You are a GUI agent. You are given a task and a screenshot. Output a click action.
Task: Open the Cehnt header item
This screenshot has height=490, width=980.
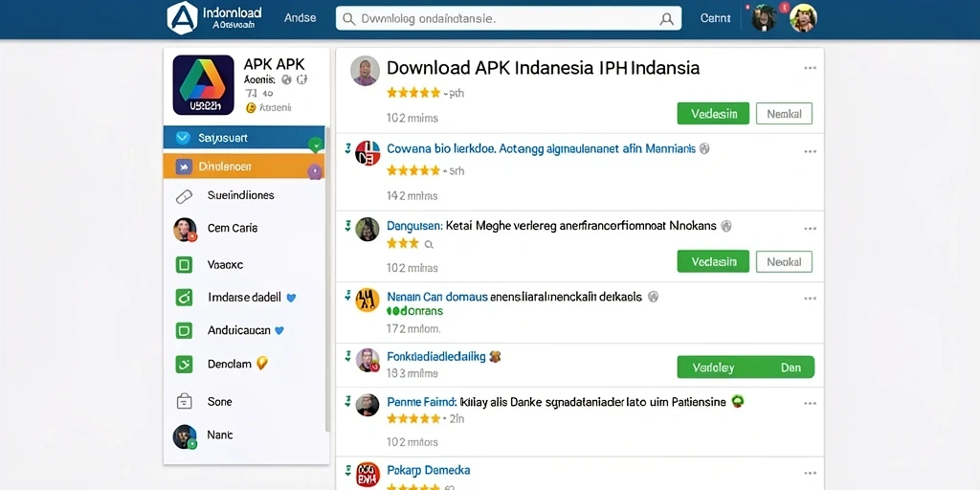[715, 19]
